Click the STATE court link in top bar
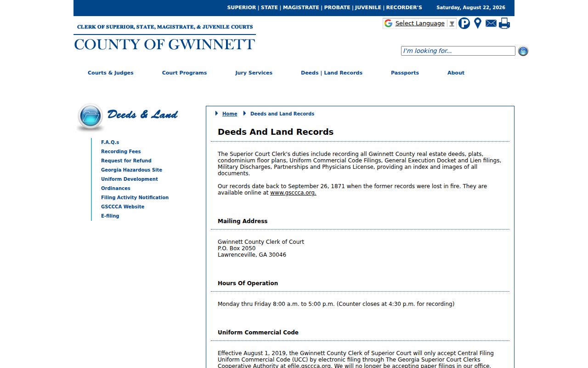This screenshot has width=588, height=368. click(x=270, y=7)
